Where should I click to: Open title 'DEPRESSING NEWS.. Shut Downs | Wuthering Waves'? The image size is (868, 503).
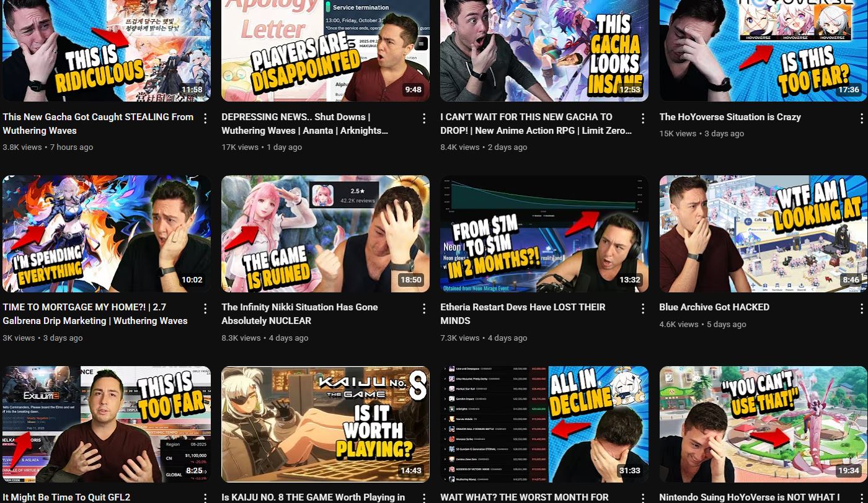[x=305, y=124]
